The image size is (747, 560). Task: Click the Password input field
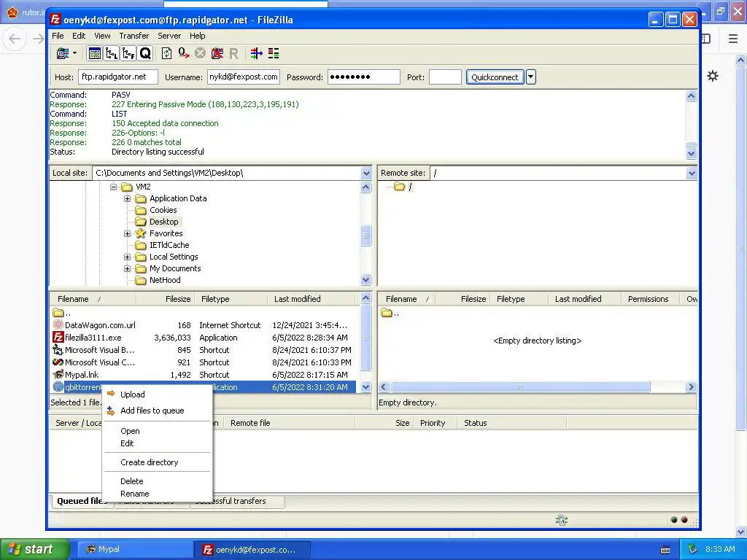coord(363,77)
